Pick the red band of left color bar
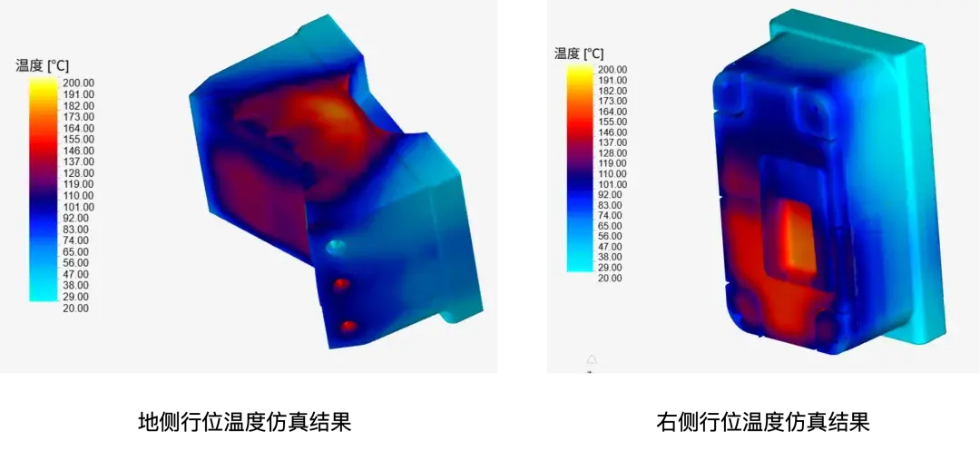The height and width of the screenshot is (451, 980). tap(44, 144)
